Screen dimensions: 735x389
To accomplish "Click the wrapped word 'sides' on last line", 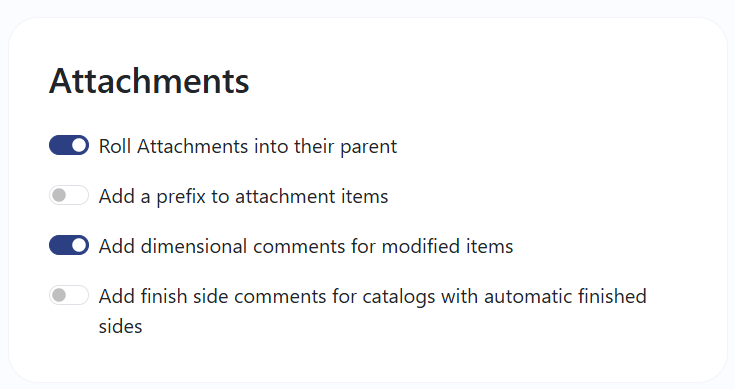I will [x=120, y=326].
